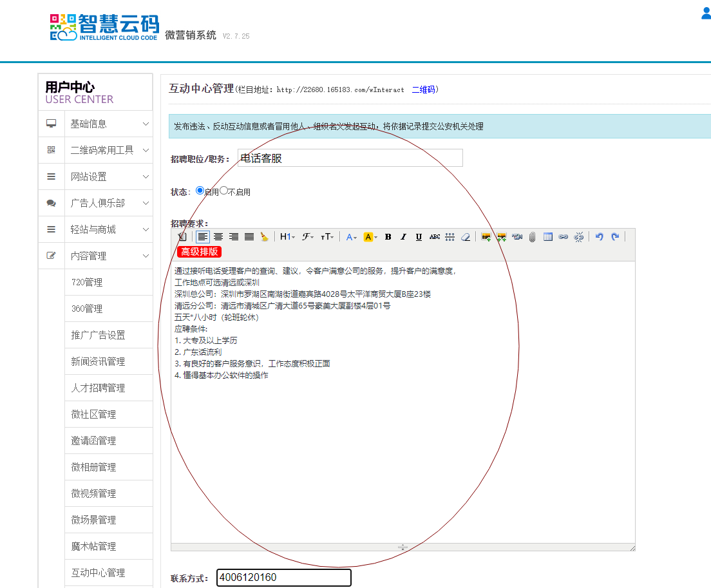
Task: Insert a table using the table icon
Action: tap(548, 237)
